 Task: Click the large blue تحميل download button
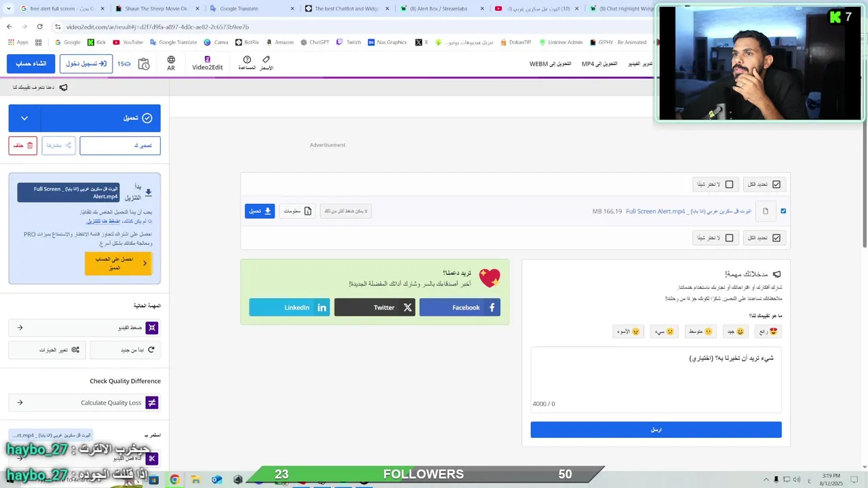(100, 118)
